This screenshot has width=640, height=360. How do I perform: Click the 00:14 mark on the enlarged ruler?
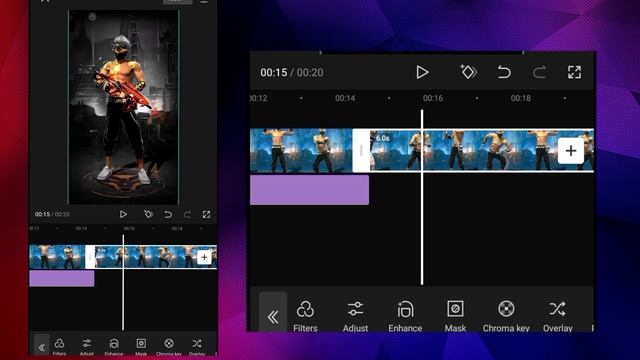coord(345,98)
